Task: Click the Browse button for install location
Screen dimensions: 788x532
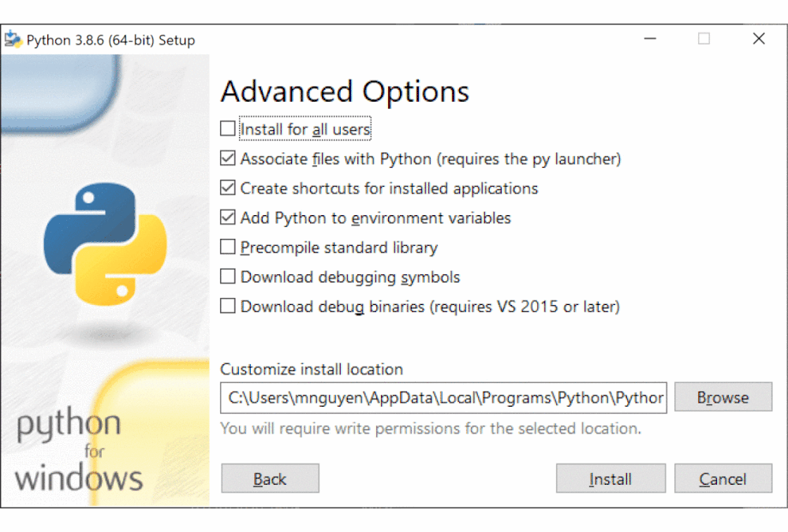Action: [723, 398]
